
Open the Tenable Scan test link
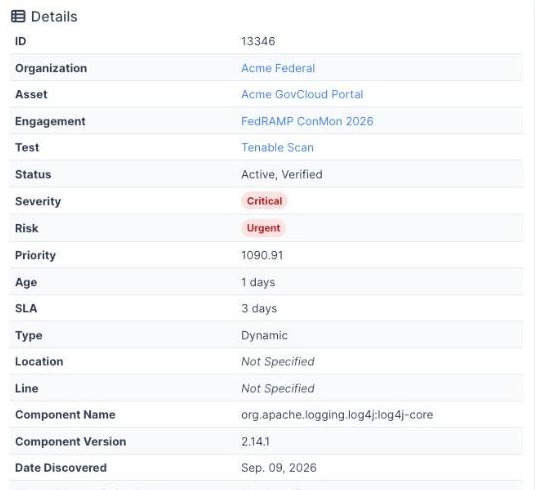click(x=277, y=148)
